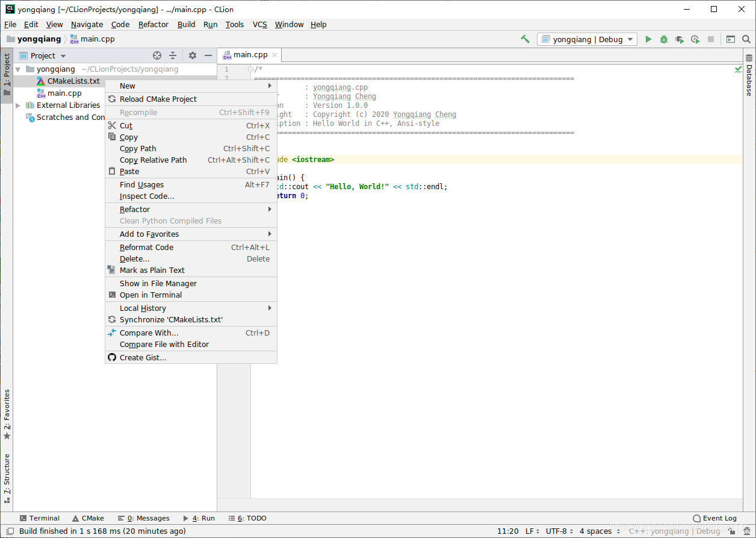Viewport: 756px width, 538px height.
Task: Open the Database tool window
Action: [749, 75]
